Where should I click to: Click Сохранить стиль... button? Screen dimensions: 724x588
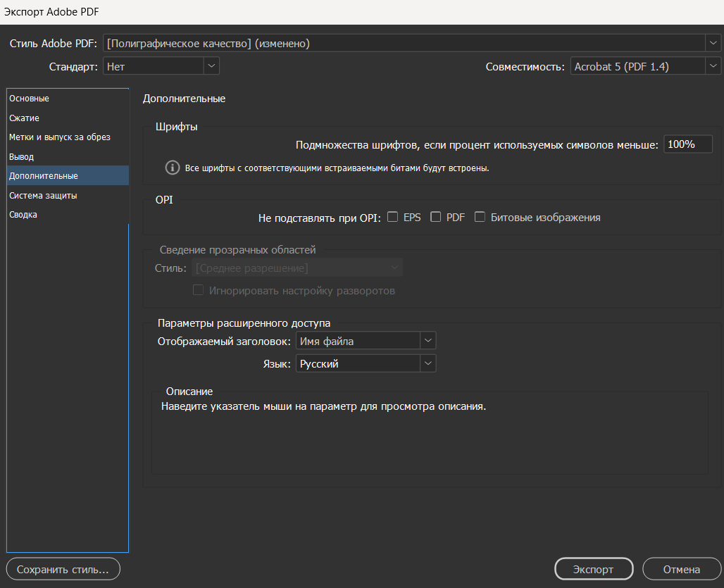63,569
